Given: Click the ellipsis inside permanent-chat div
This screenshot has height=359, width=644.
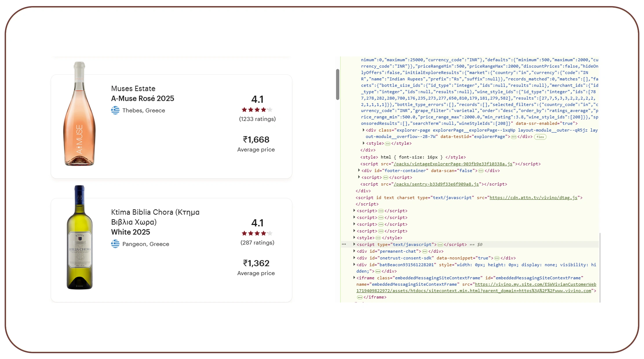Looking at the screenshot, I should click(x=425, y=251).
